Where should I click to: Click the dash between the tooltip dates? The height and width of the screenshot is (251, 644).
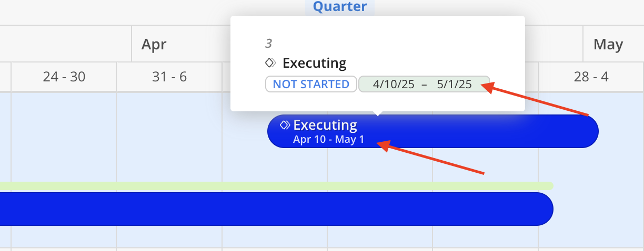tap(424, 84)
